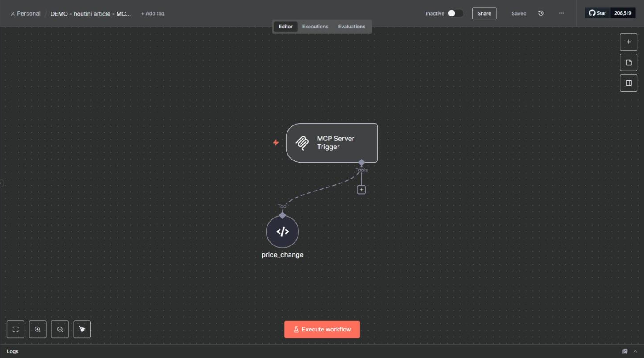Add a sticky note to canvas
The height and width of the screenshot is (358, 644).
628,62
